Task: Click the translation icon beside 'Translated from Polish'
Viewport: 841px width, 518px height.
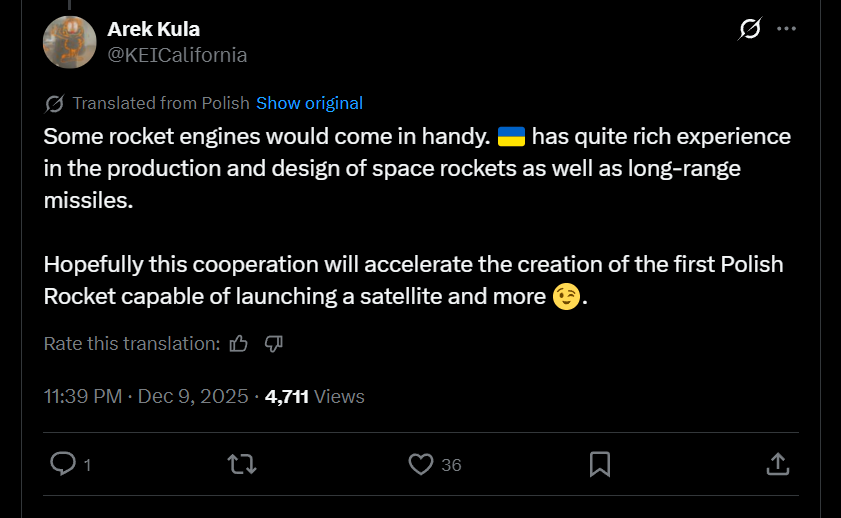Action: [x=55, y=103]
